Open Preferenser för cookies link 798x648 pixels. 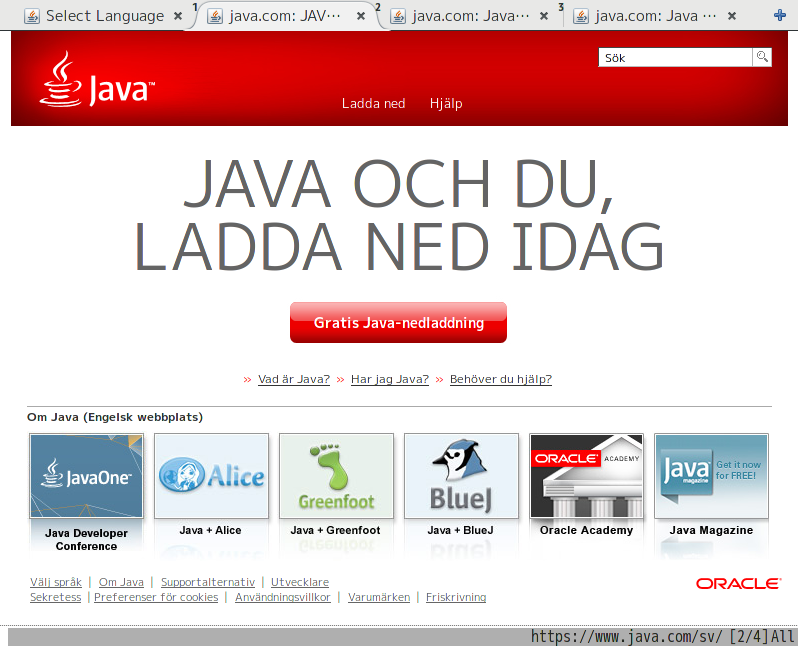click(156, 597)
